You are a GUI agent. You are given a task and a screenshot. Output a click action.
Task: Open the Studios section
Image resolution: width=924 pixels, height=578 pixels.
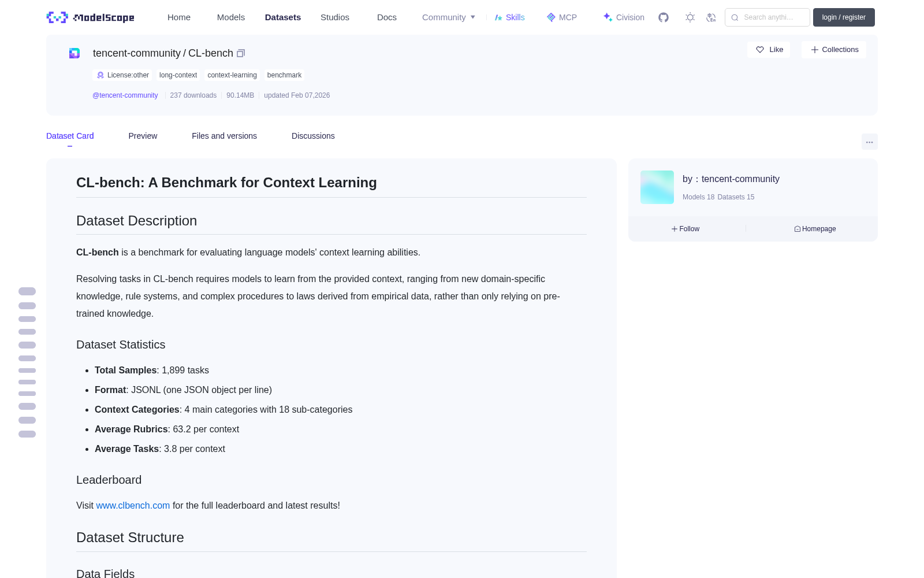click(335, 17)
